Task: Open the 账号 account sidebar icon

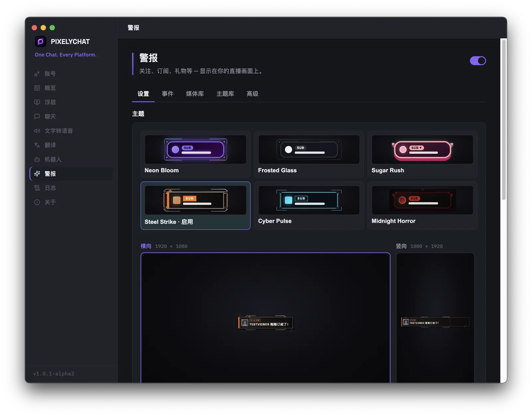Action: (37, 74)
